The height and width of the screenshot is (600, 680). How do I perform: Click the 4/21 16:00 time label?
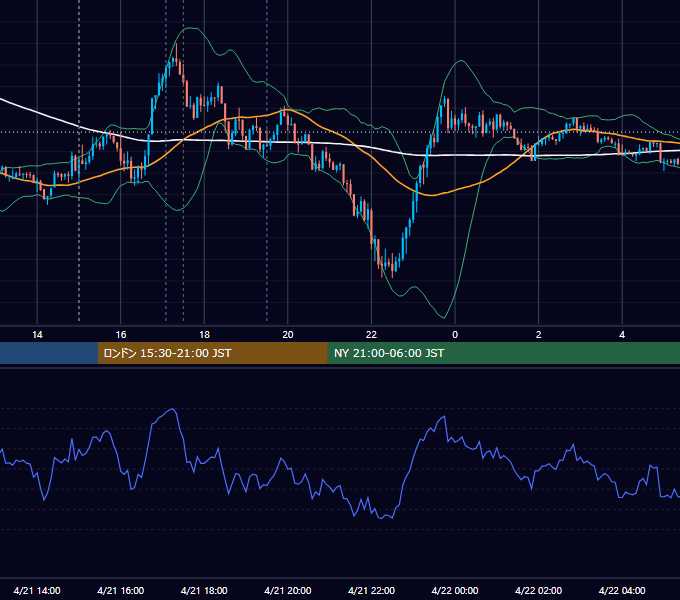coord(121,590)
